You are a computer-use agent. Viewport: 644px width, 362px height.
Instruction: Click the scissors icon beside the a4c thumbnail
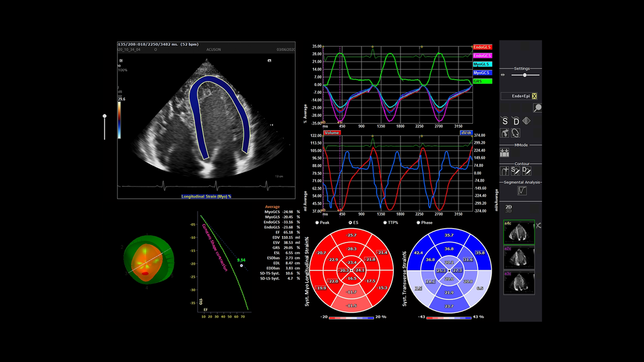[x=539, y=225]
